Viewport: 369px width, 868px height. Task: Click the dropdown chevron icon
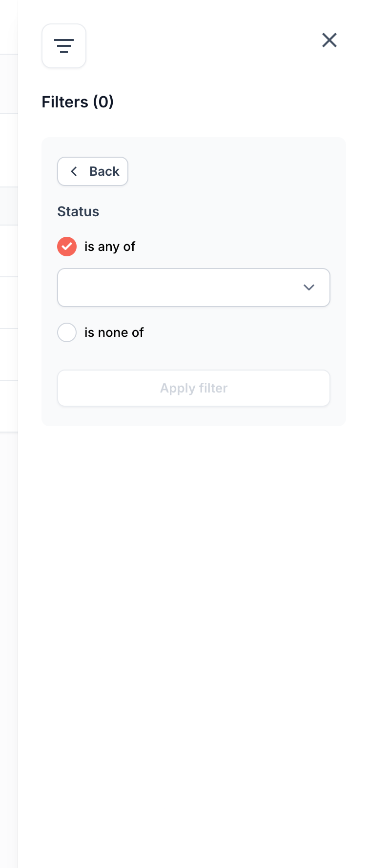[x=309, y=288]
